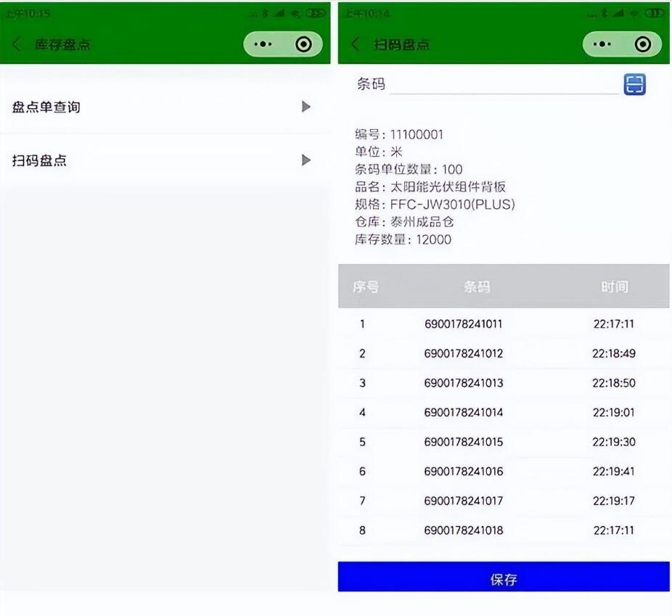Open the 盘点单查询 menu entry
The height and width of the screenshot is (616, 672).
point(46,107)
